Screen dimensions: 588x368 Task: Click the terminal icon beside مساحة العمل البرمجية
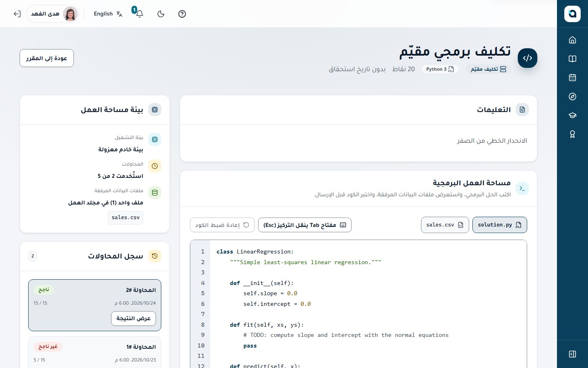click(x=522, y=188)
